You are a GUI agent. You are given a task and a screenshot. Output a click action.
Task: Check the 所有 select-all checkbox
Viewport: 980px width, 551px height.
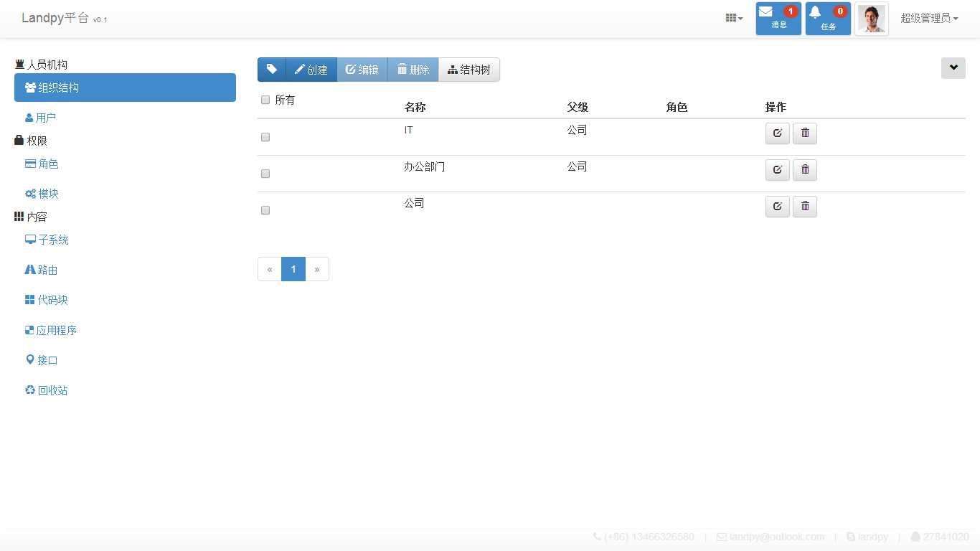pyautogui.click(x=265, y=100)
